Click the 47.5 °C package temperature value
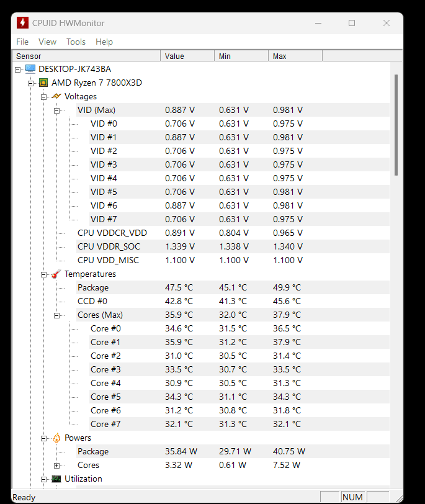Image resolution: width=425 pixels, height=504 pixels. 179,287
